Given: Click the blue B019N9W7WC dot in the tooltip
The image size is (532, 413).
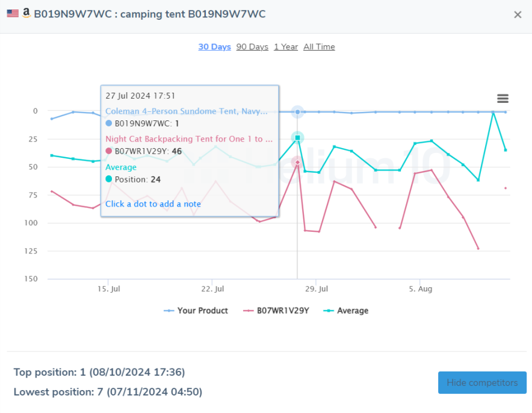Looking at the screenshot, I should pos(109,123).
